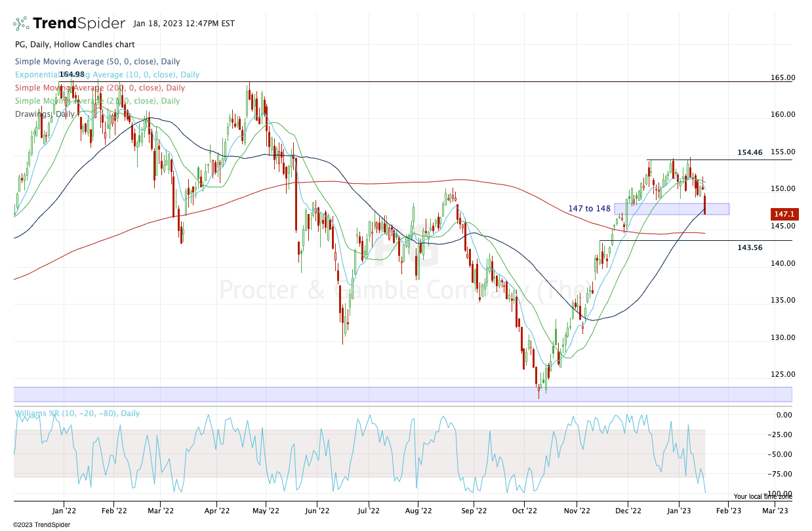Image resolution: width=812 pixels, height=531 pixels.
Task: Click the '147 to 148' zone annotation
Action: (590, 209)
